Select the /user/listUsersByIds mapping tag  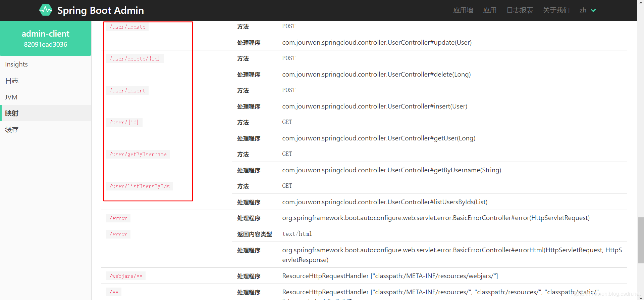140,186
